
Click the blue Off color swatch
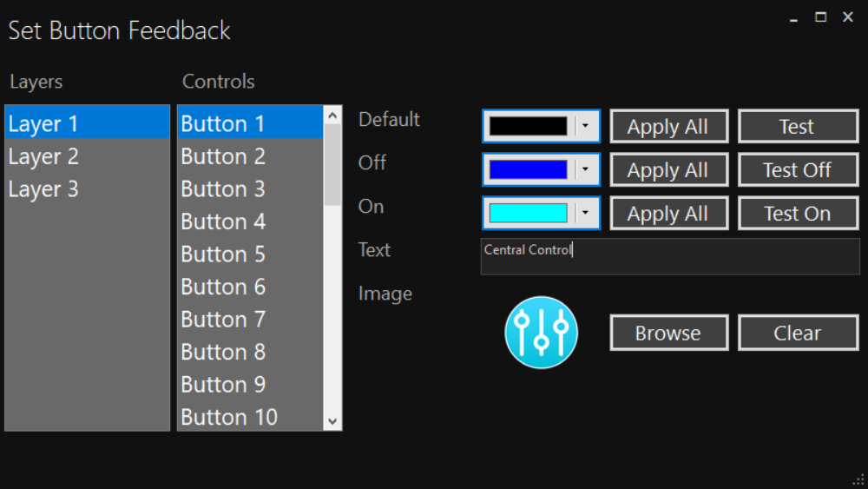(528, 169)
